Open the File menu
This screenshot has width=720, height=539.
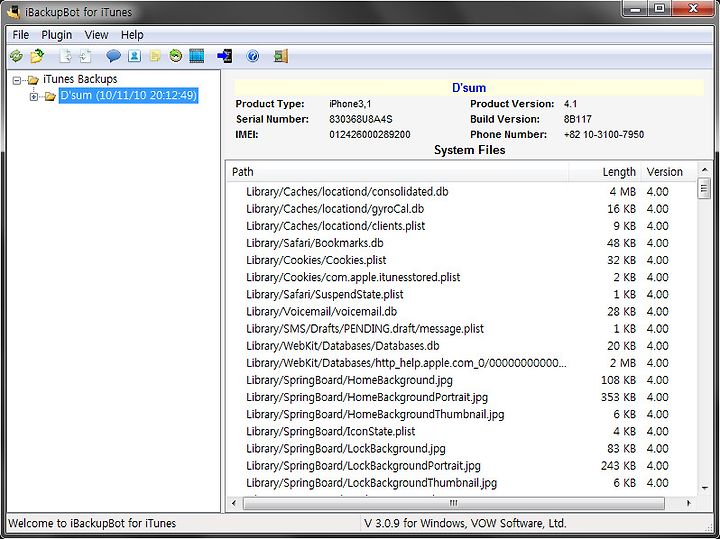click(x=21, y=35)
